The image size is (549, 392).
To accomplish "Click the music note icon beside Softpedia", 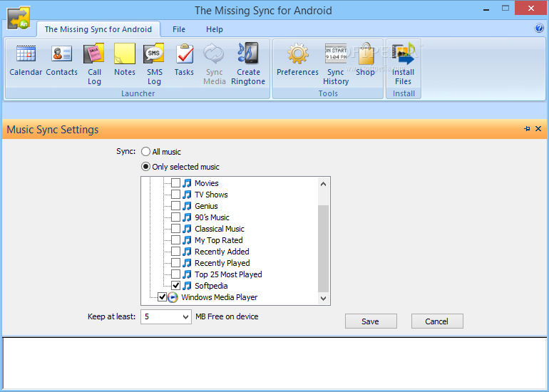I will 188,286.
